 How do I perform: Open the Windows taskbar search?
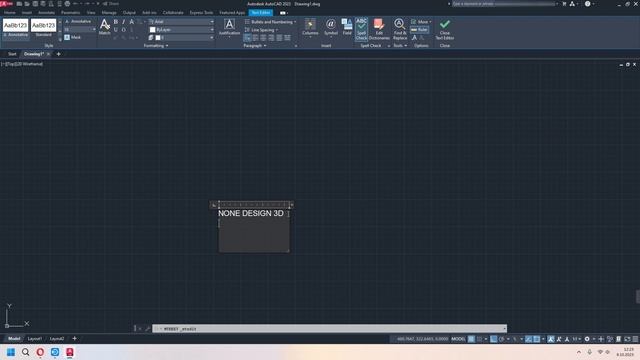click(25, 352)
